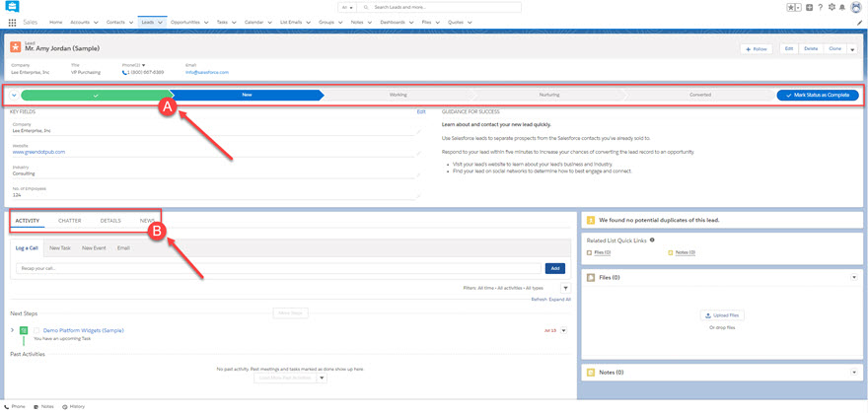Open more actions dropdown beside Clone

(852, 48)
